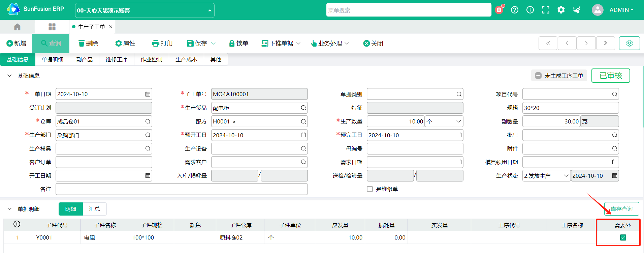Click the home icon tab
644x253 pixels.
pos(17,27)
